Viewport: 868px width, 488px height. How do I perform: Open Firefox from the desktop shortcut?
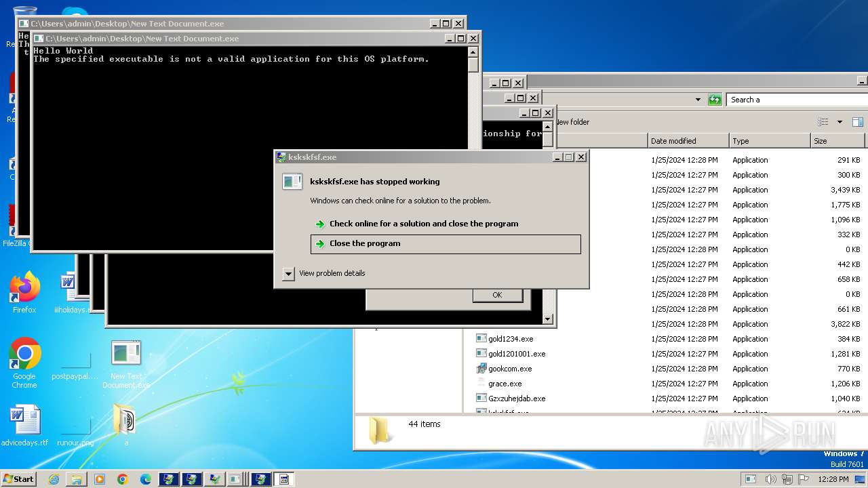(24, 293)
